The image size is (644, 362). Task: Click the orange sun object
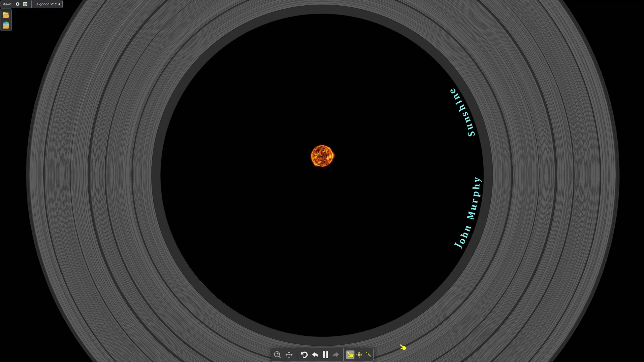pos(322,156)
